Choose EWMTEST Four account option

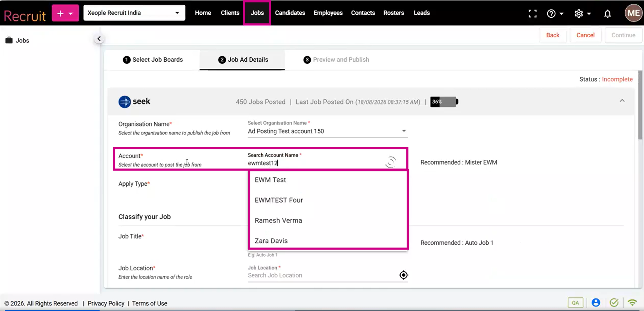(x=328, y=200)
